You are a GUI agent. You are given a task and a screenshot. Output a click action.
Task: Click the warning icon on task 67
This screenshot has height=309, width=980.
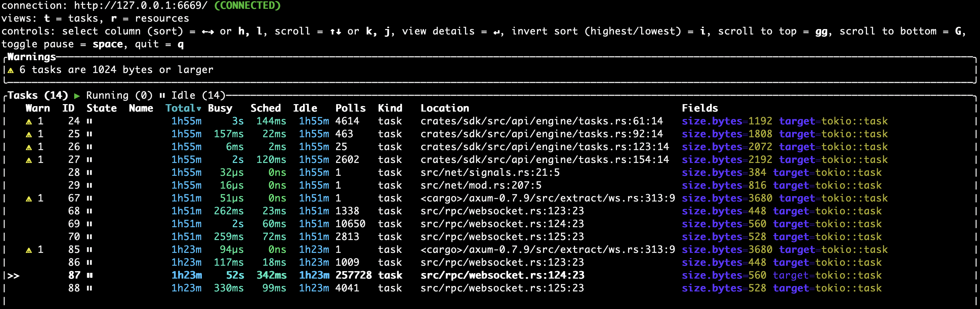pyautogui.click(x=29, y=198)
